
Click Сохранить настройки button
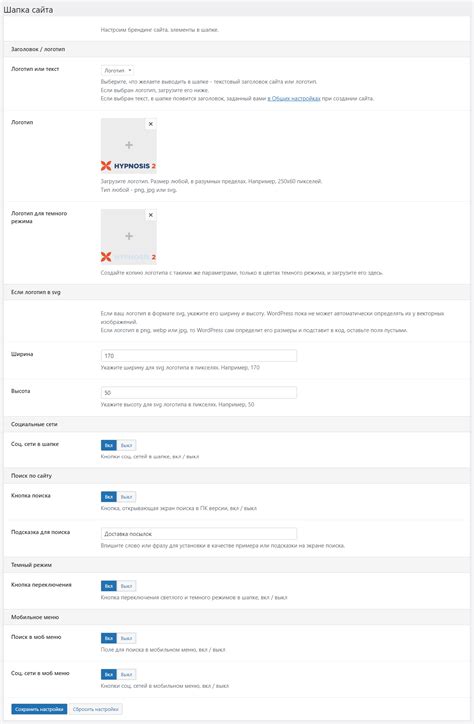39,709
